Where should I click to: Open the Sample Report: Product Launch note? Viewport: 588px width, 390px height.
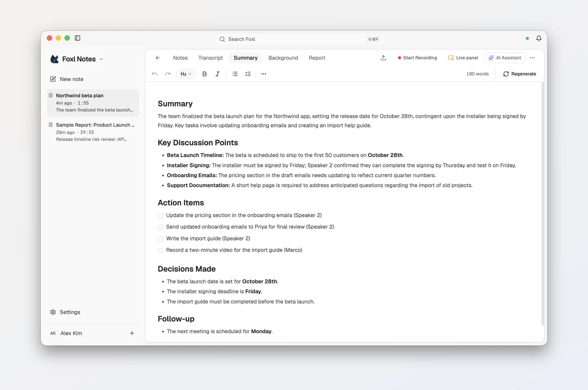tap(93, 132)
